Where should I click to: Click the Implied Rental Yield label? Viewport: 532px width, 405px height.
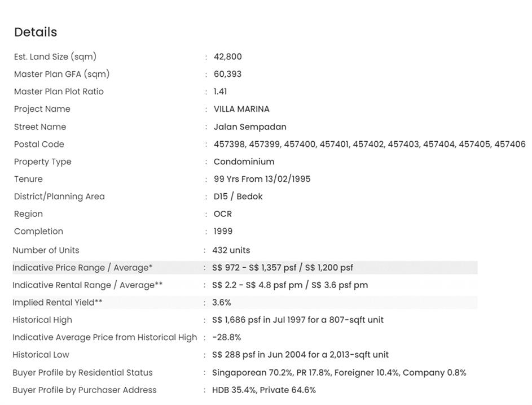pos(58,303)
